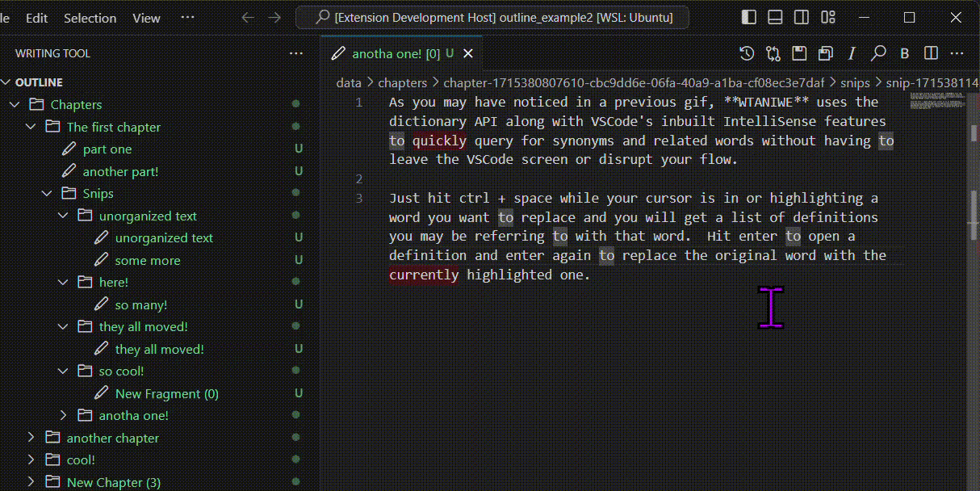Click the pencil icon beside another part!
980x491 pixels.
coord(69,171)
